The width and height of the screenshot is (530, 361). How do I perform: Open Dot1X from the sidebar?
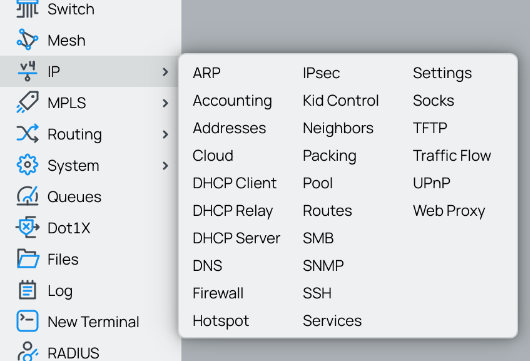pyautogui.click(x=69, y=228)
